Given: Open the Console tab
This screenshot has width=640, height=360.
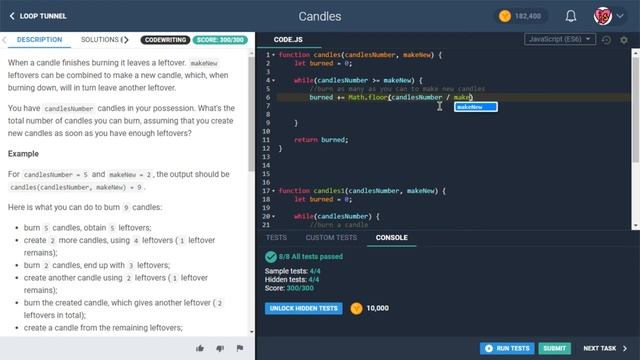Looking at the screenshot, I should [391, 238].
